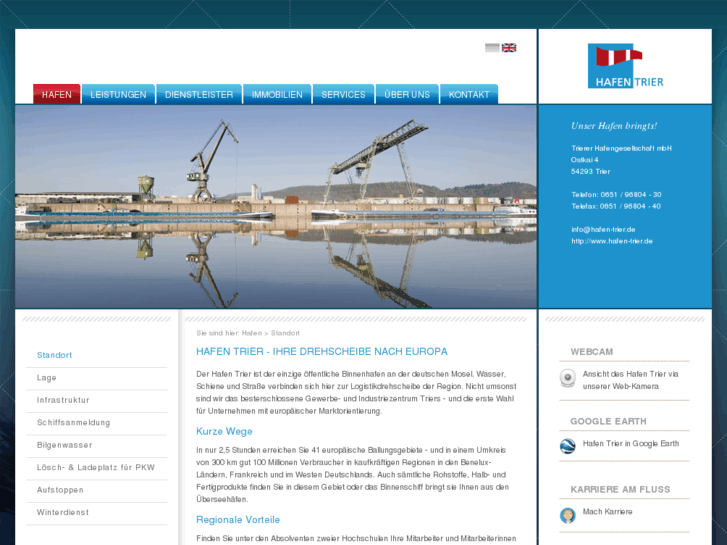Viewport: 727px width, 545px height.
Task: Go to the Dienstleister tab
Action: tap(199, 94)
